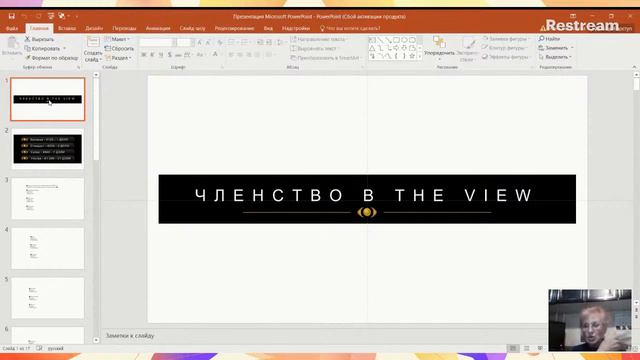Toggle strikethrough formatting

click(x=178, y=55)
